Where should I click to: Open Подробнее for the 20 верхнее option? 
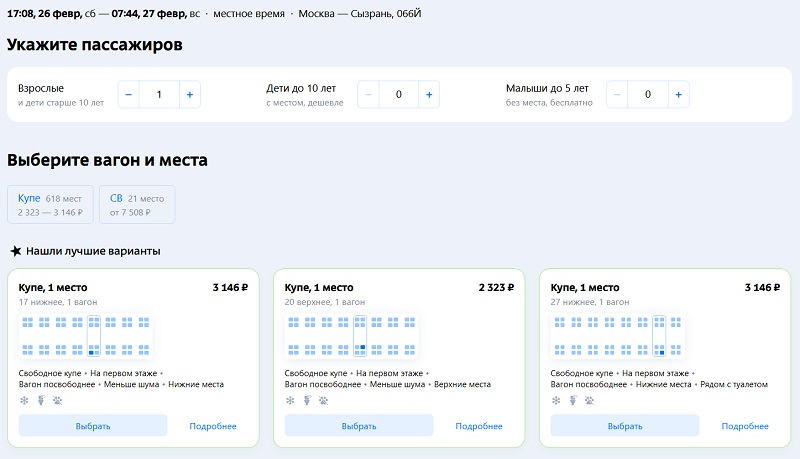(479, 426)
